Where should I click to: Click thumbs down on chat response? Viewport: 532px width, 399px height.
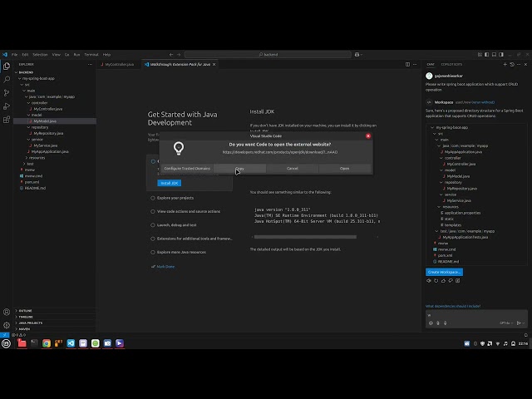point(451,281)
